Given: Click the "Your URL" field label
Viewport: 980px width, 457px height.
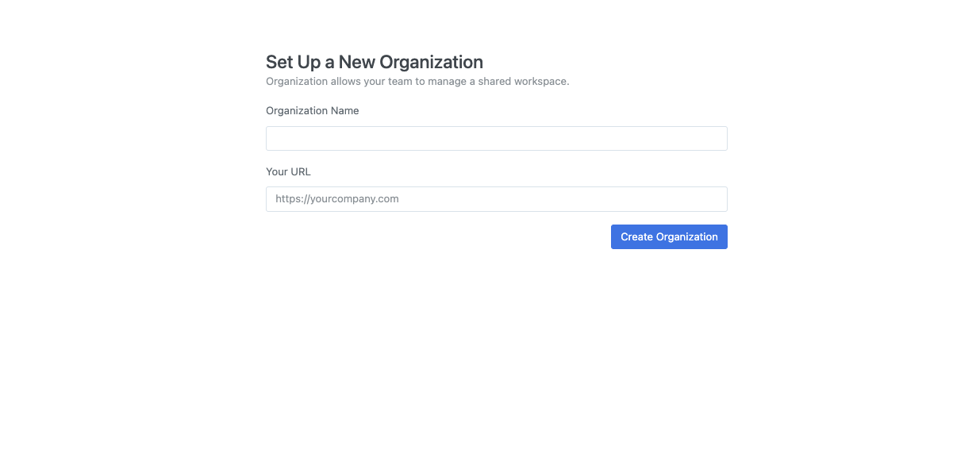Looking at the screenshot, I should pos(288,171).
